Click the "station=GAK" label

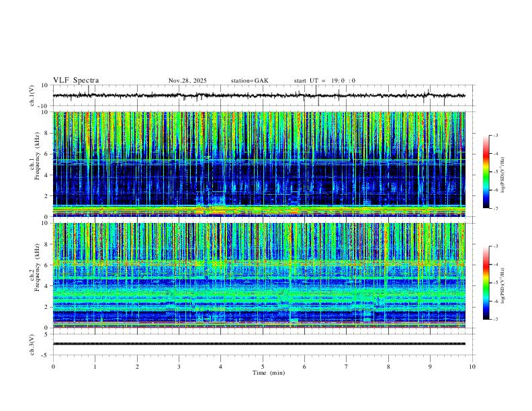[x=249, y=81]
